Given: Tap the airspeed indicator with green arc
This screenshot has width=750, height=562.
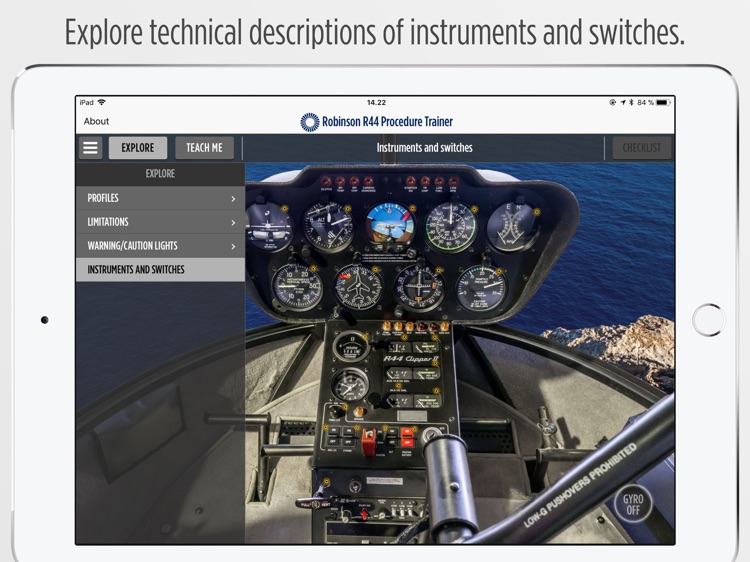Looking at the screenshot, I should point(451,227).
